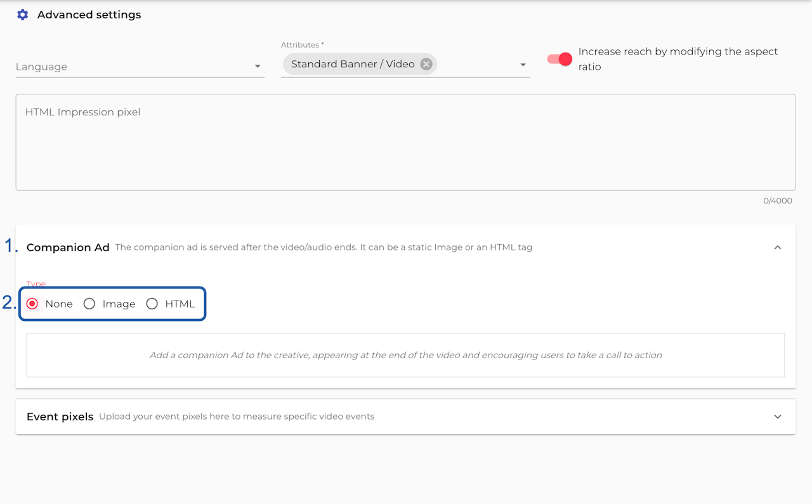The image size is (812, 504).
Task: Click the Event pixels section title
Action: tap(60, 417)
